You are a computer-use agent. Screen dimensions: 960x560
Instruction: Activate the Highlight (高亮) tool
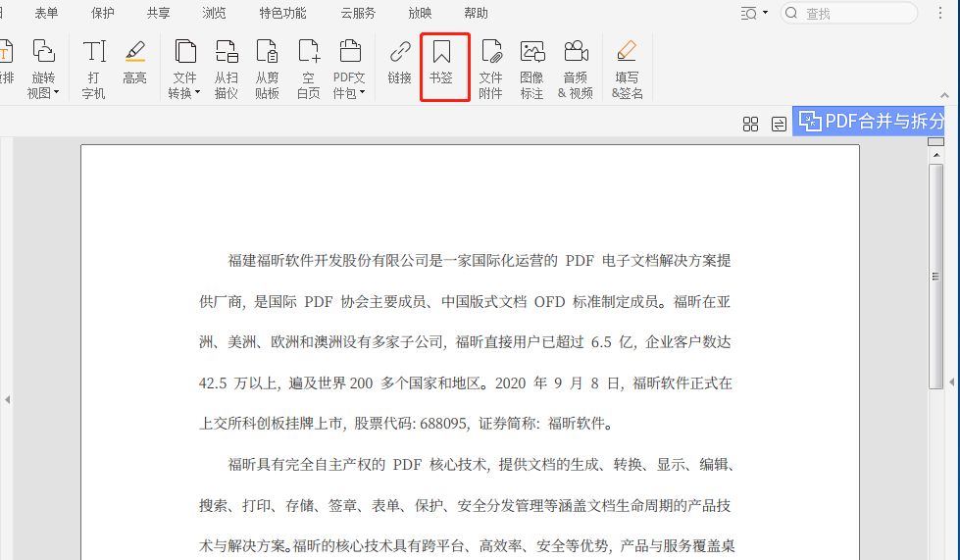click(x=134, y=62)
